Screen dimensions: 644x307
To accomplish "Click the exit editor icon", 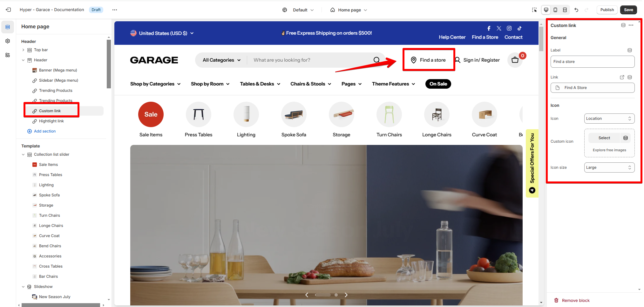I will click(x=8, y=10).
